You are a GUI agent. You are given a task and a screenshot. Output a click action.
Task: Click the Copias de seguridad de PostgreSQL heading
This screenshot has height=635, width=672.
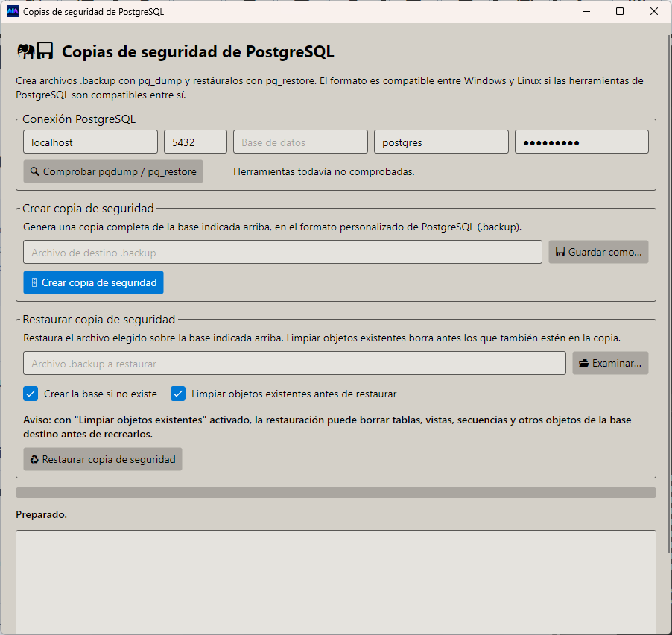coord(198,51)
